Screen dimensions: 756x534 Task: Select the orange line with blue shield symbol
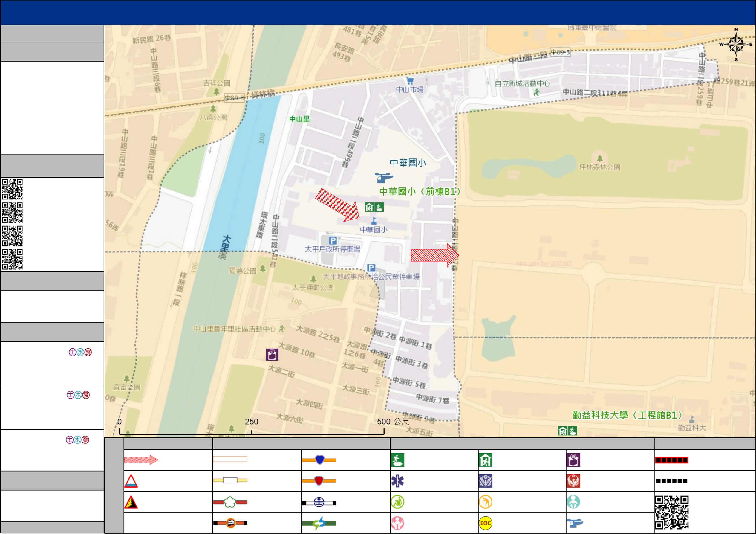pyautogui.click(x=319, y=460)
